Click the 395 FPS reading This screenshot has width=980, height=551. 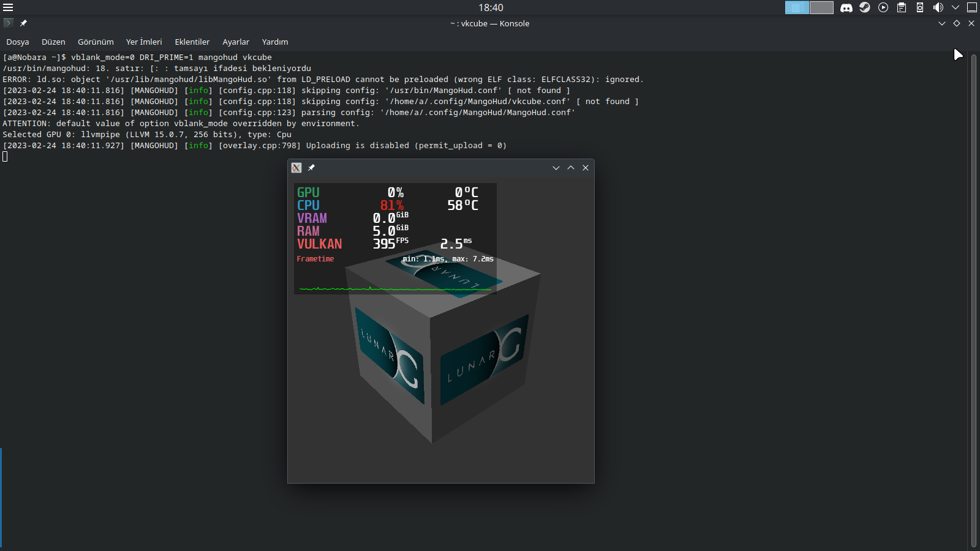pyautogui.click(x=391, y=244)
